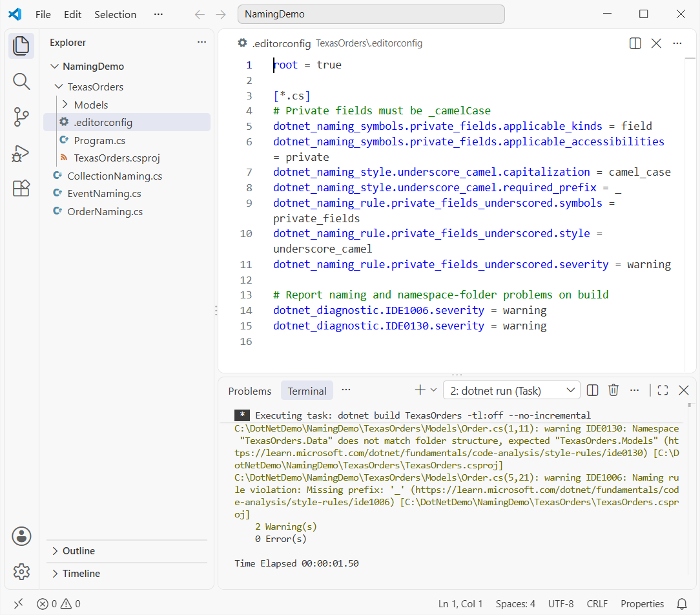Open the Manage gear icon
The width and height of the screenshot is (700, 615).
click(21, 572)
